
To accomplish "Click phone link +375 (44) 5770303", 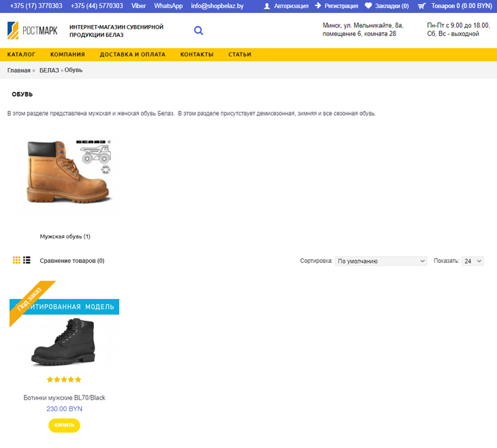I will 97,6.
